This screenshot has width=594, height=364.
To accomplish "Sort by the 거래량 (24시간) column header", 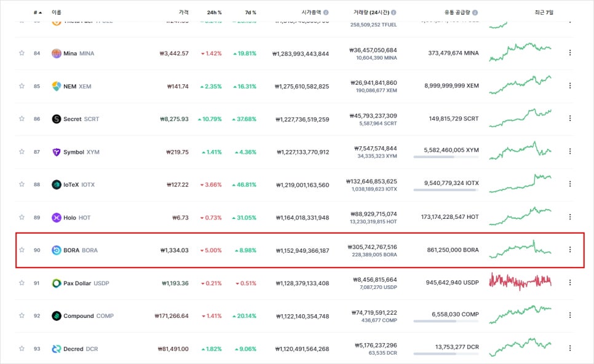I will tap(371, 12).
